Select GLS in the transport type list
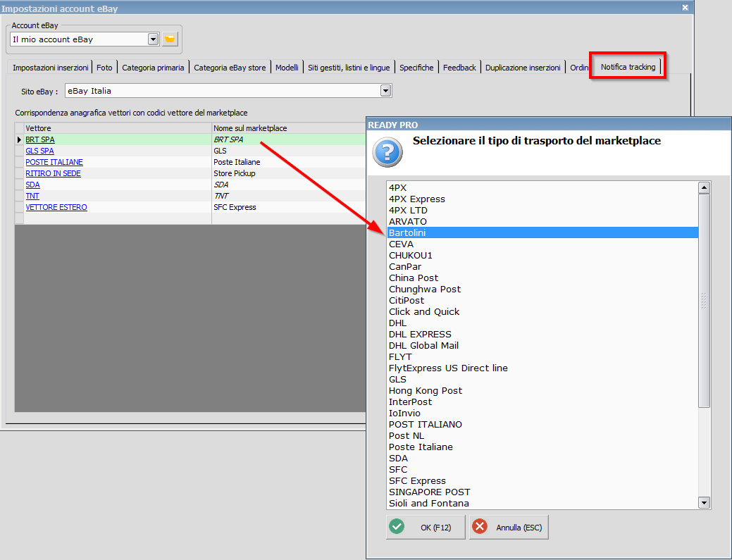Viewport: 732px width, 560px height. click(x=542, y=380)
